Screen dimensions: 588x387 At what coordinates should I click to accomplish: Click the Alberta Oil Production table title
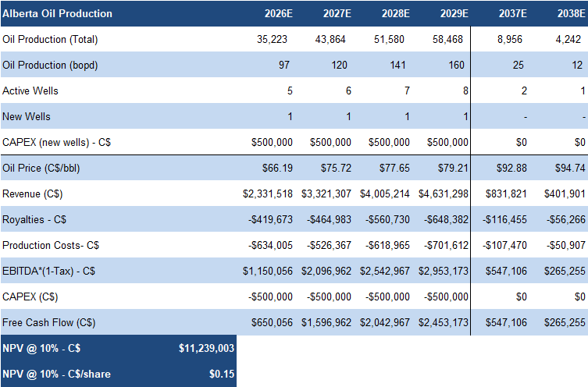pos(57,13)
